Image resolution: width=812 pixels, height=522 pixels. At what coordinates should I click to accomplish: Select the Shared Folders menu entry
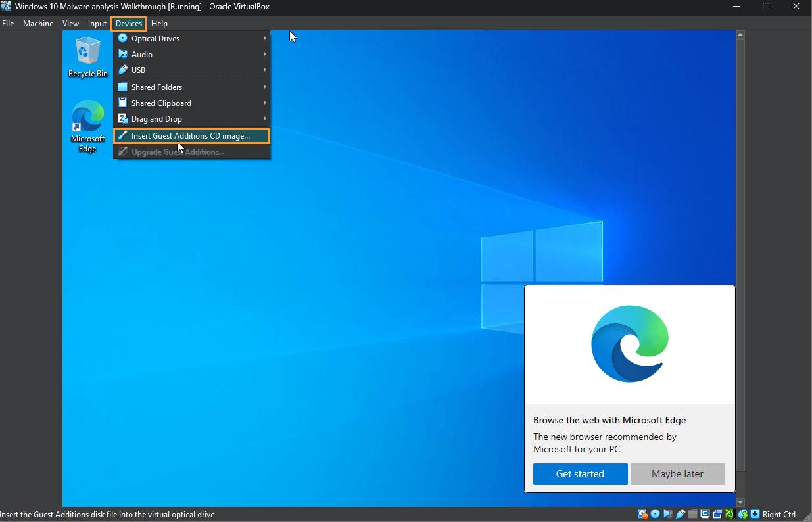point(191,87)
